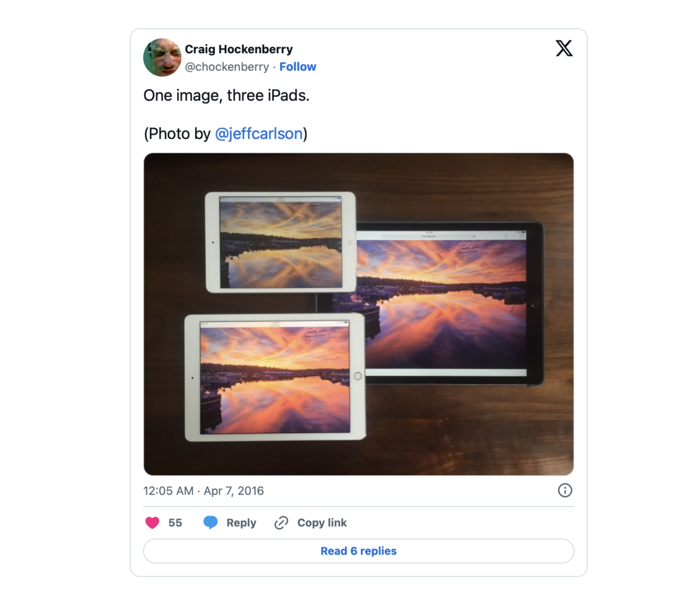Click the chain link copy icon
The height and width of the screenshot is (591, 700).
click(281, 523)
